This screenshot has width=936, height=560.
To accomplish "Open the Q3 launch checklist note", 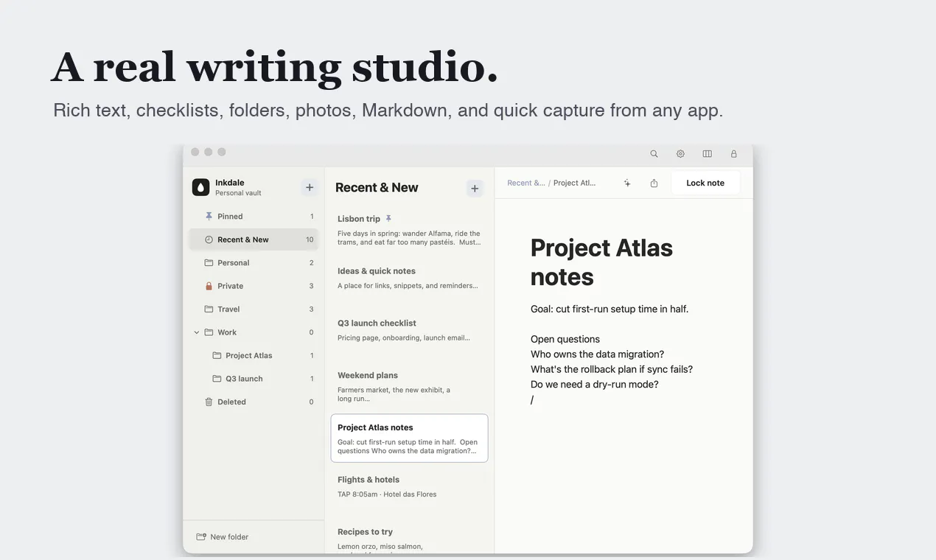I will (x=409, y=334).
